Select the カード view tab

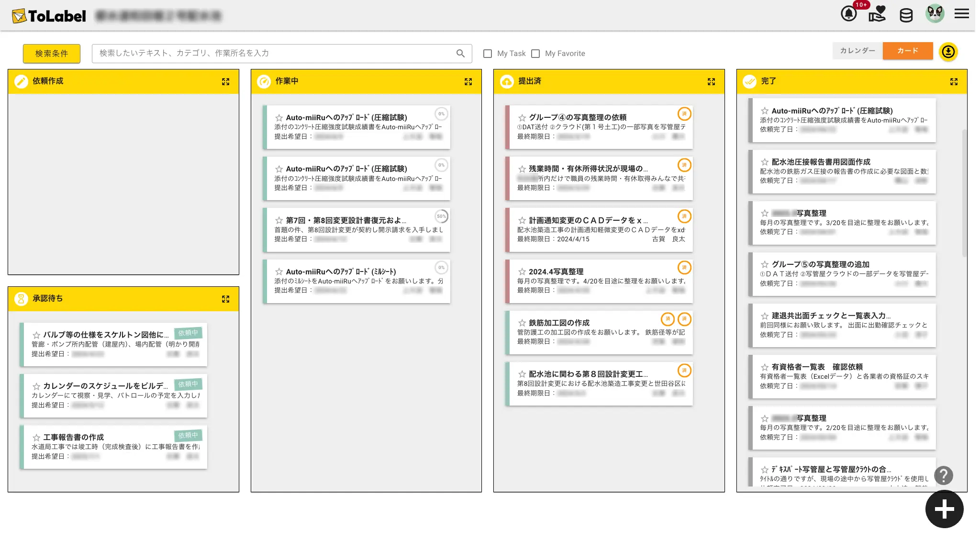908,50
